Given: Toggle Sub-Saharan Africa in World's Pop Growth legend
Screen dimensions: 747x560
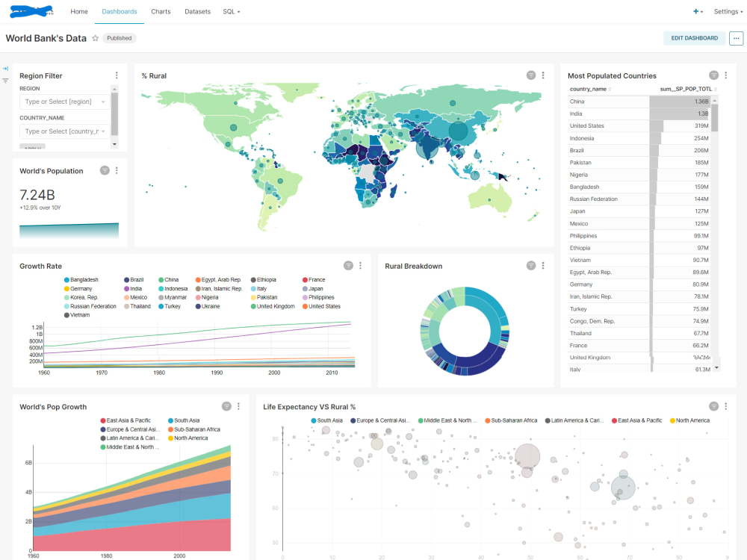Looking at the screenshot, I should pyautogui.click(x=186, y=429).
